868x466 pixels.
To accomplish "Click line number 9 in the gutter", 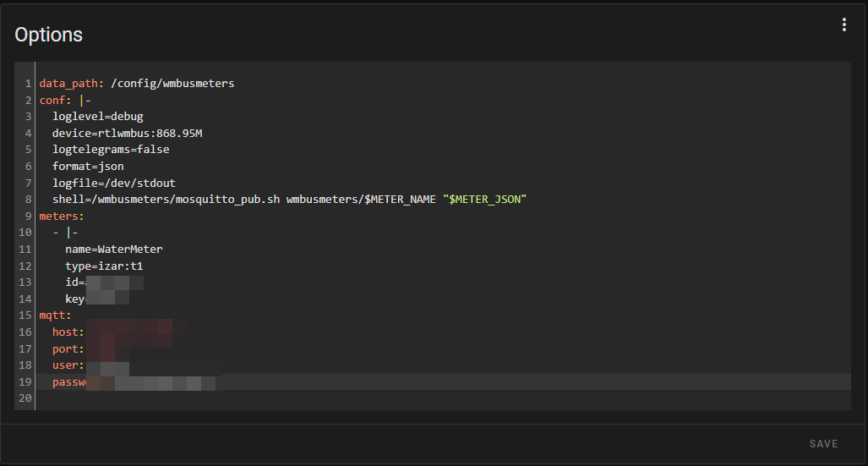I will click(x=28, y=217).
